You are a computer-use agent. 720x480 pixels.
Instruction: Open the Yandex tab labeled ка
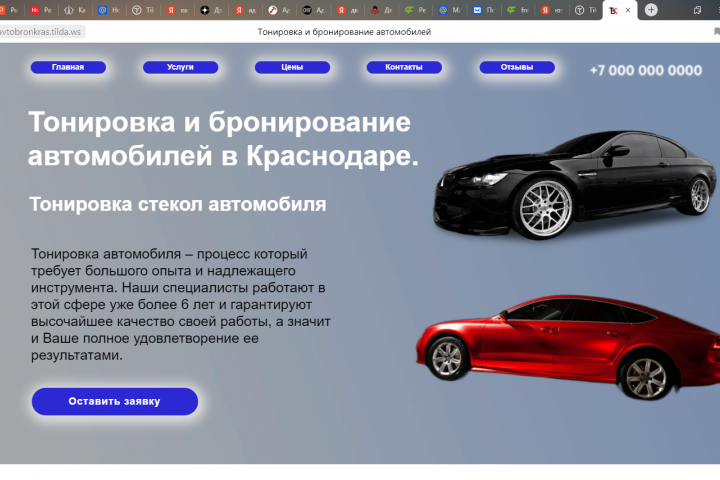click(x=176, y=10)
